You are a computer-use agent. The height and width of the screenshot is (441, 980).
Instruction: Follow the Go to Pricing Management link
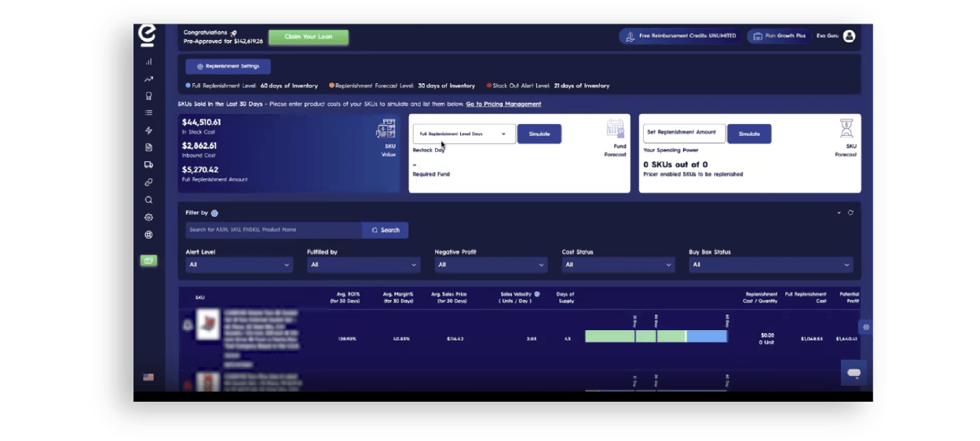503,104
